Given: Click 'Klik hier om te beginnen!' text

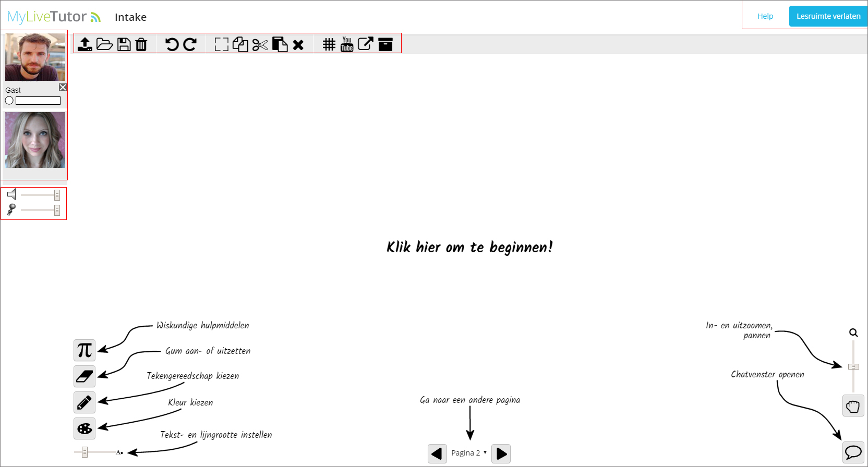Looking at the screenshot, I should pos(469,247).
